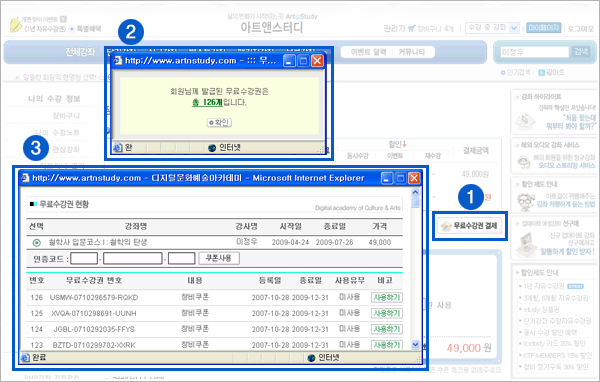Click the 무료수강권 결제 button
Image resolution: width=600 pixels, height=382 pixels.
470,226
